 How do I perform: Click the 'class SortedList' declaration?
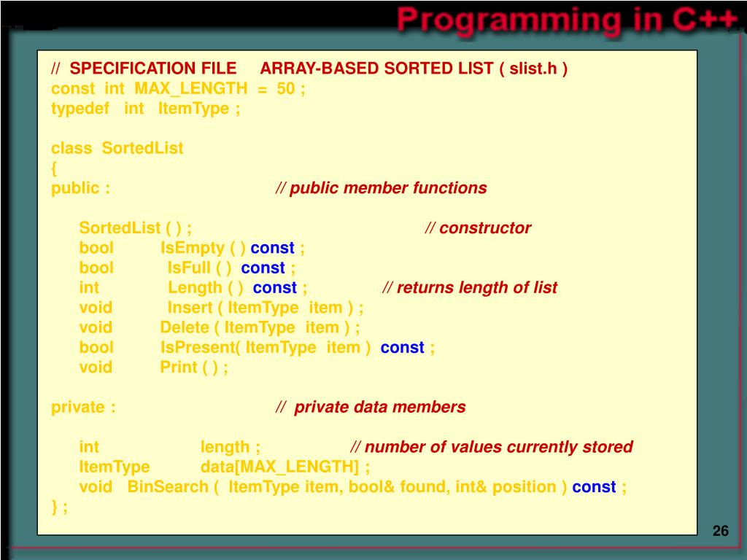coord(117,148)
